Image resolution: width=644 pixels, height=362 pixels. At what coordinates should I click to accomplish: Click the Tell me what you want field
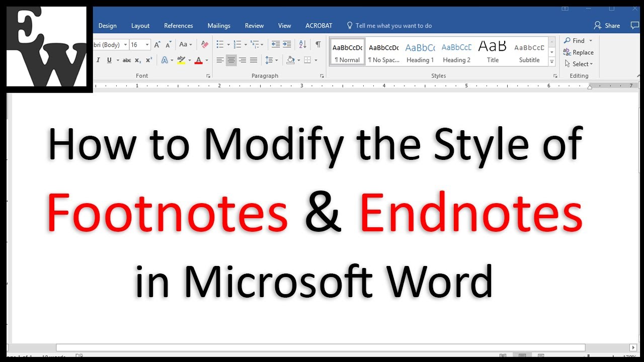[x=393, y=26]
